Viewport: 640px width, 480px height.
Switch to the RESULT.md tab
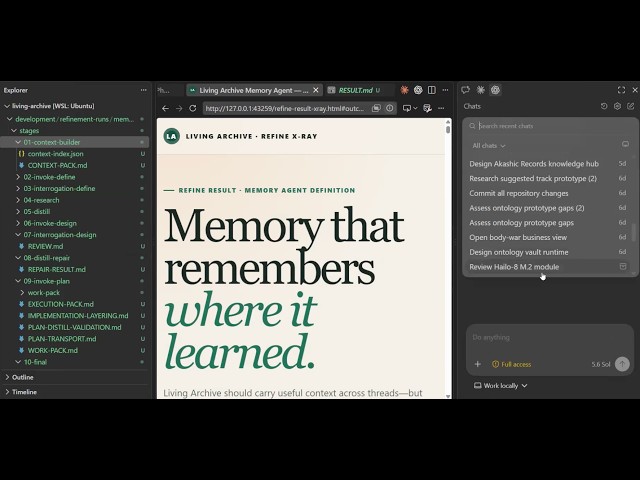coord(354,90)
